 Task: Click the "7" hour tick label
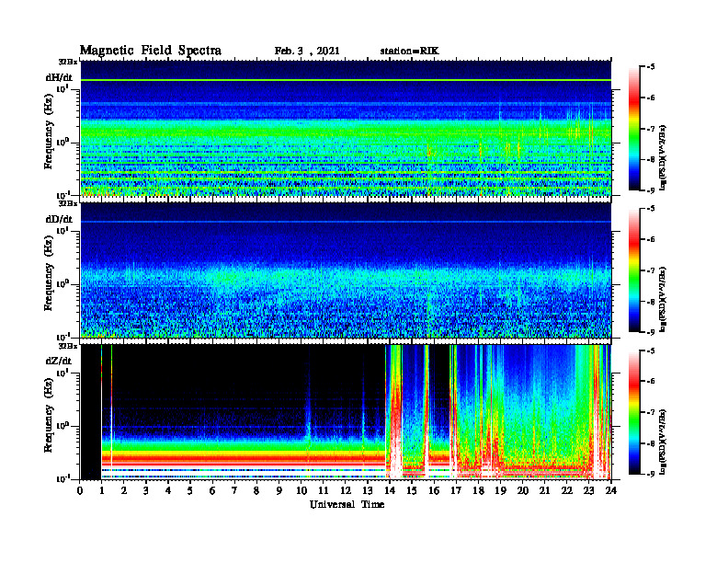pos(234,490)
